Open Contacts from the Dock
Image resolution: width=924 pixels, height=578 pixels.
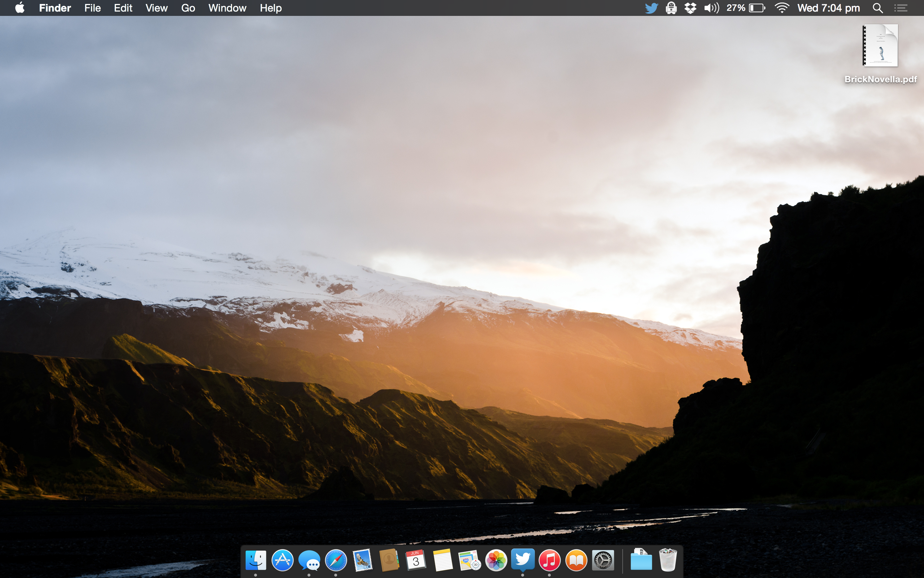coord(389,560)
